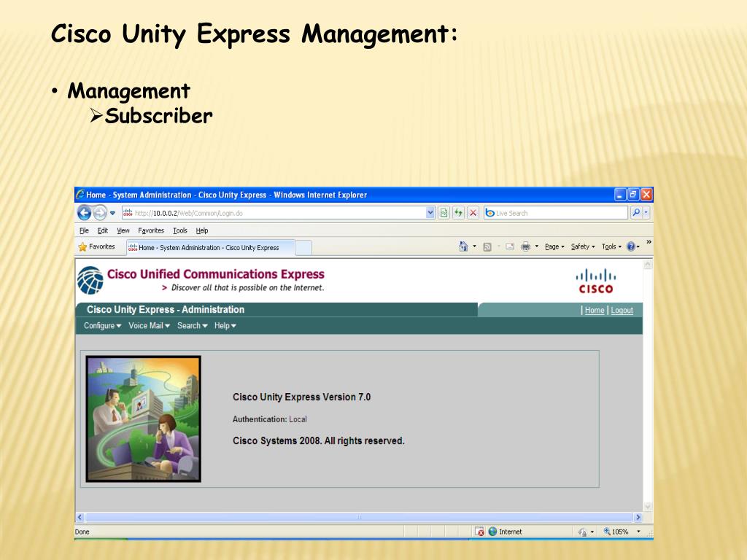The image size is (747, 560).
Task: Click the vertical scrollbar down arrow
Action: click(x=648, y=506)
